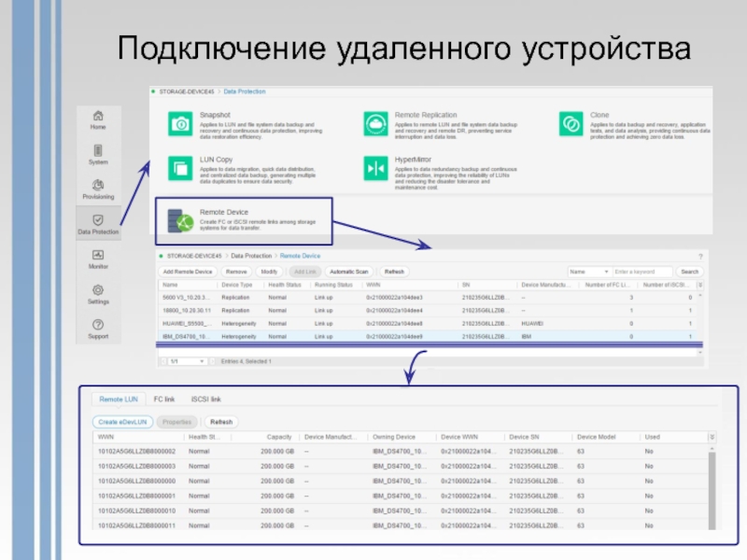Click the Snapshot camera icon
747x560 pixels.
pyautogui.click(x=178, y=124)
